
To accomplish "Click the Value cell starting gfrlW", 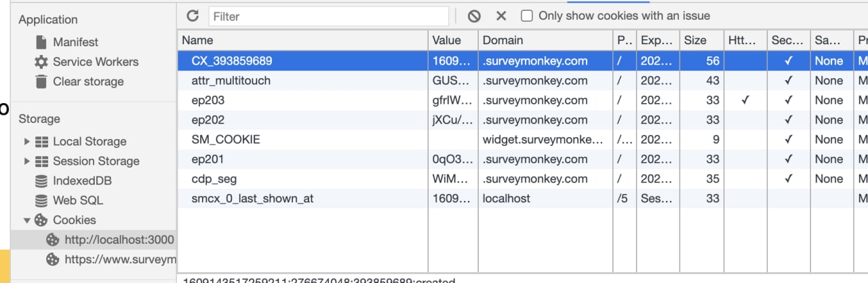I will click(x=452, y=100).
